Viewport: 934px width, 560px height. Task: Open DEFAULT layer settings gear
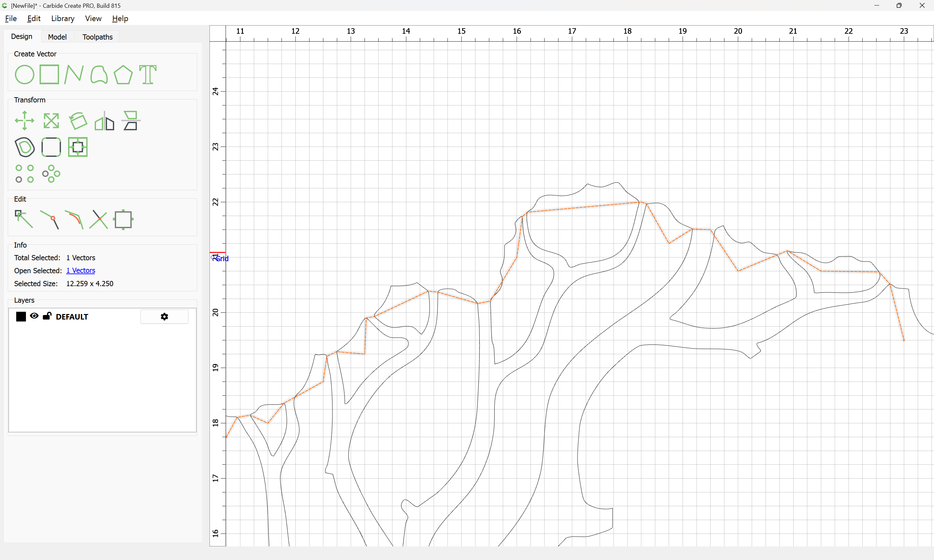click(x=164, y=317)
